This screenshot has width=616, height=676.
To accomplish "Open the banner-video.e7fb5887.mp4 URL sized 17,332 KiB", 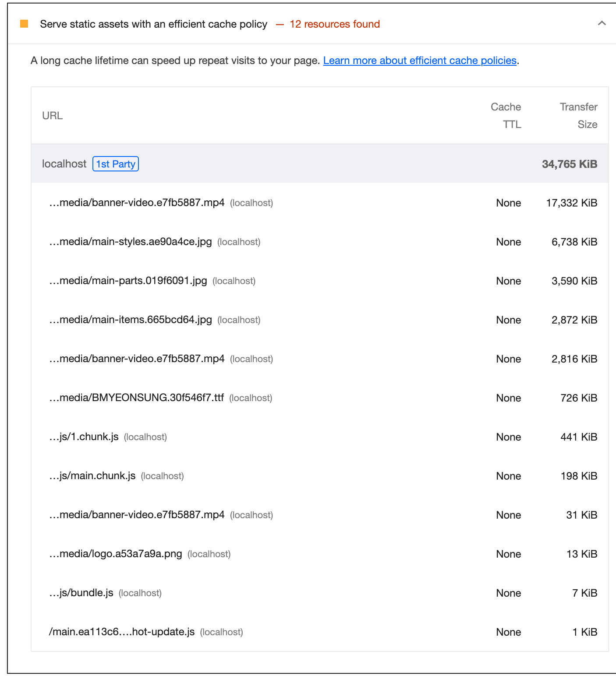I will click(x=137, y=203).
